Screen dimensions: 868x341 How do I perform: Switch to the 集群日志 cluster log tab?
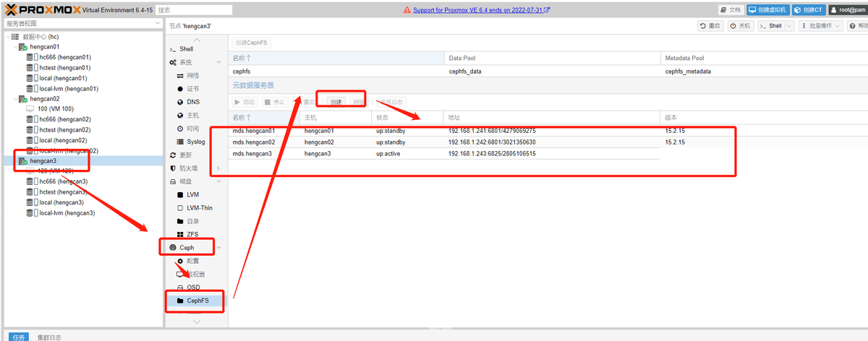50,337
